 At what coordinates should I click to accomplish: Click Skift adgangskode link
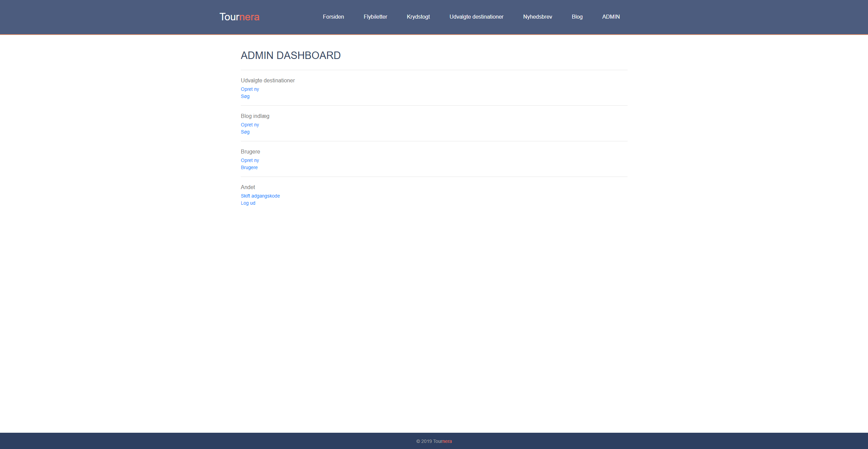click(260, 196)
